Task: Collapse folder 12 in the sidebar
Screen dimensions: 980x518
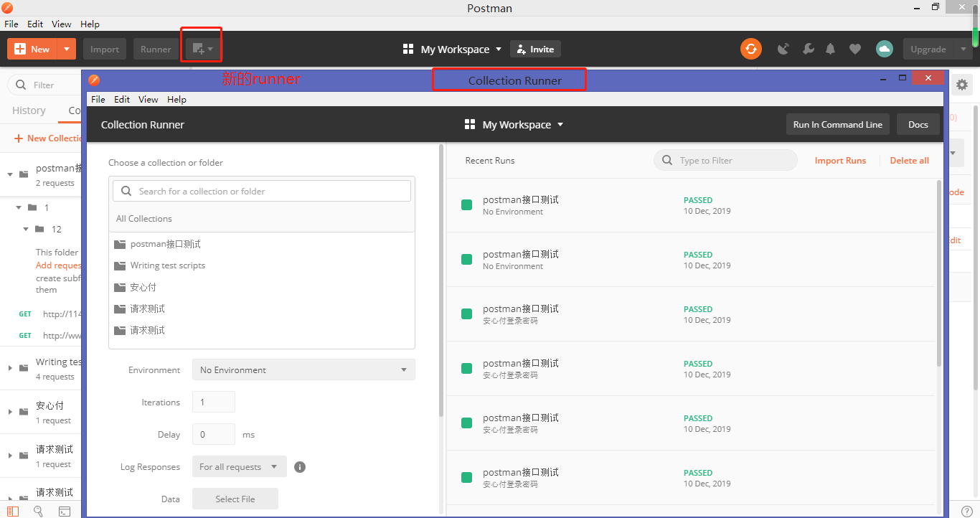Action: click(26, 229)
